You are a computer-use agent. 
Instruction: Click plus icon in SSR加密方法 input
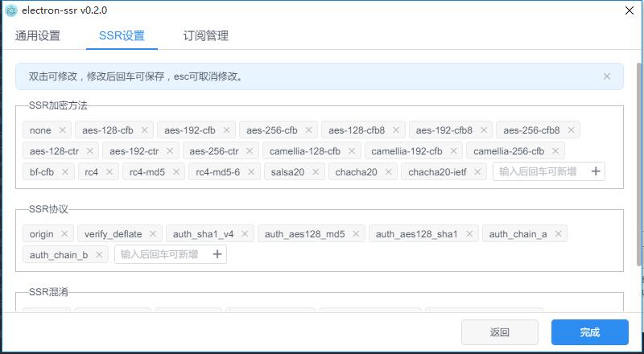596,171
